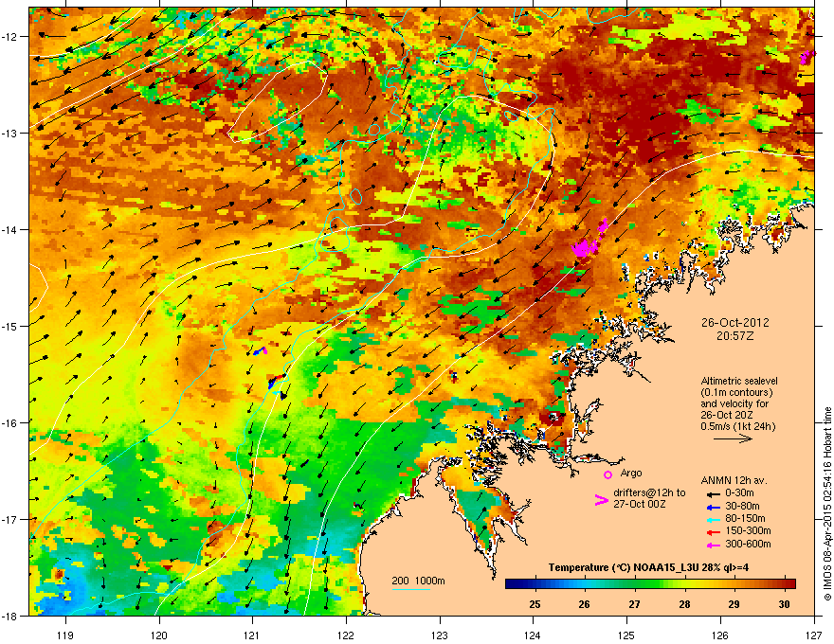Pick the dark red 30°C end of colorbar

point(789,584)
